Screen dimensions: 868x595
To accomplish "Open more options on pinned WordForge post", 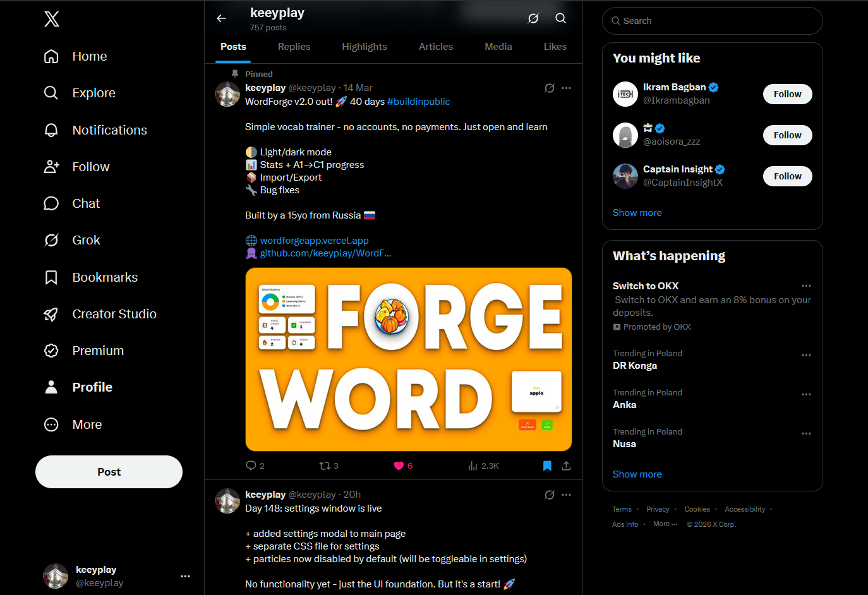I will (x=566, y=88).
